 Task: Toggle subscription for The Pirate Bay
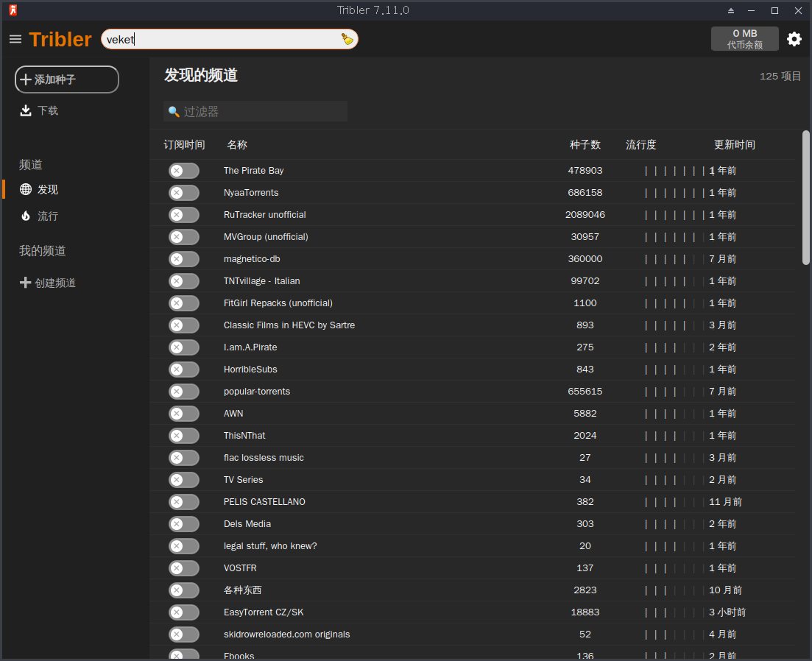coord(184,171)
